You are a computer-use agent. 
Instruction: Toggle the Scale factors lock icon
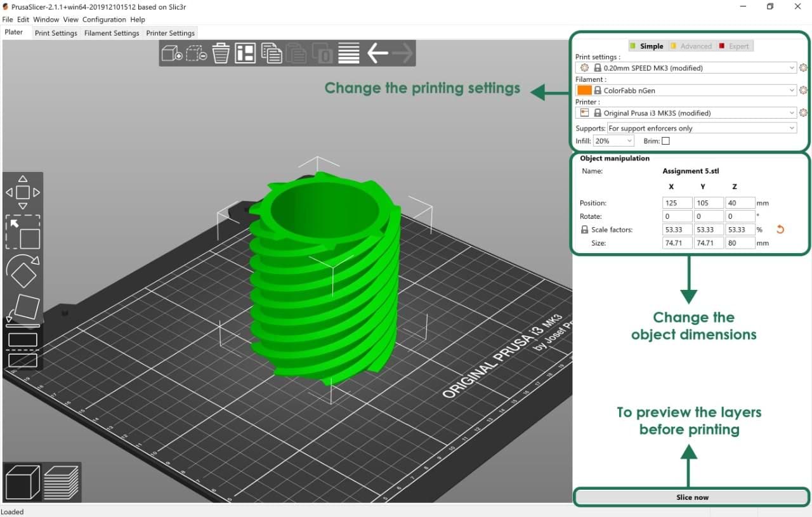pyautogui.click(x=585, y=230)
